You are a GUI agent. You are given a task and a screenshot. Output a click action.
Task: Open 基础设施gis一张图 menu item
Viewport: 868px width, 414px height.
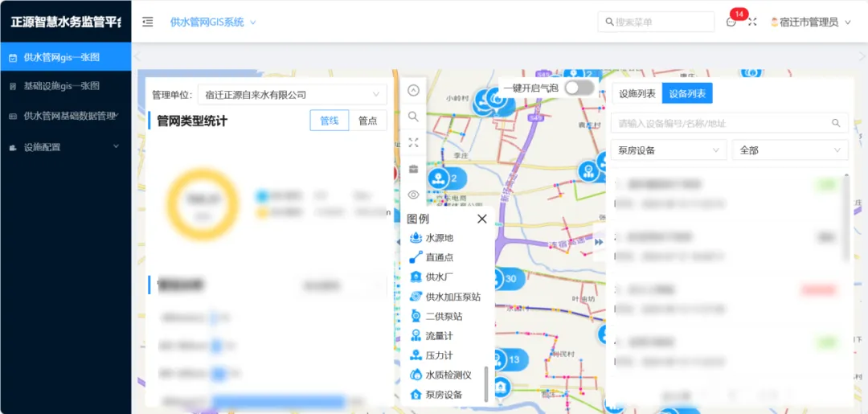pos(62,86)
